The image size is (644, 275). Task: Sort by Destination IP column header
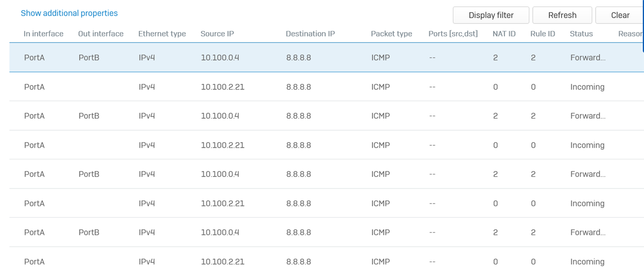310,34
